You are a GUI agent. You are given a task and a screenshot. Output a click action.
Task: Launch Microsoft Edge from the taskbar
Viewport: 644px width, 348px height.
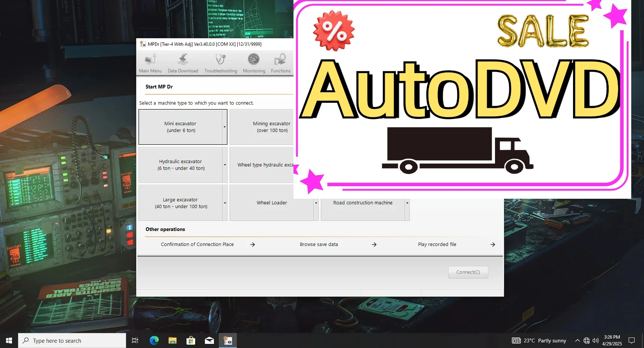(154, 340)
